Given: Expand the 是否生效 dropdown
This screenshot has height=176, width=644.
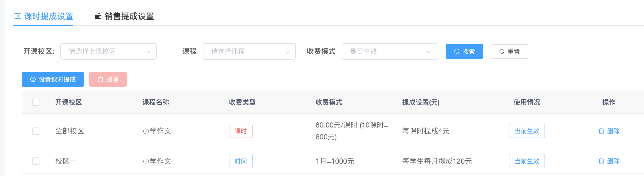Looking at the screenshot, I should click(390, 51).
